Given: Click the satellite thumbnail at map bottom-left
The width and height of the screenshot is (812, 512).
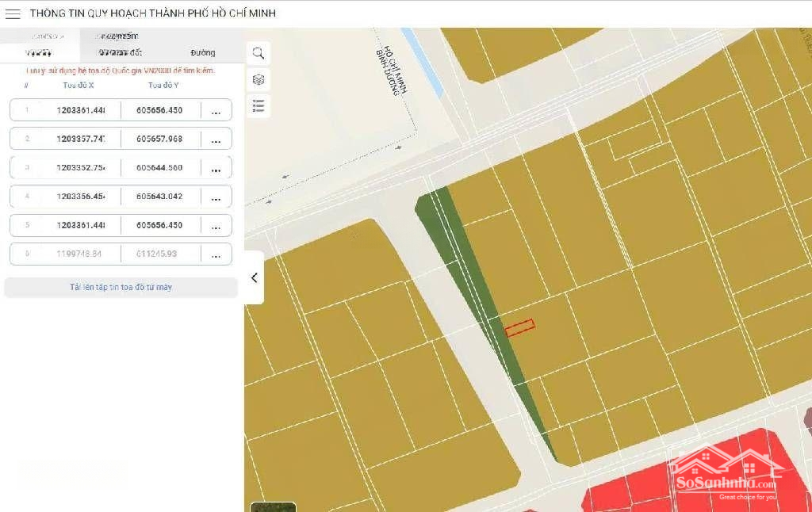Looking at the screenshot, I should point(273,506).
